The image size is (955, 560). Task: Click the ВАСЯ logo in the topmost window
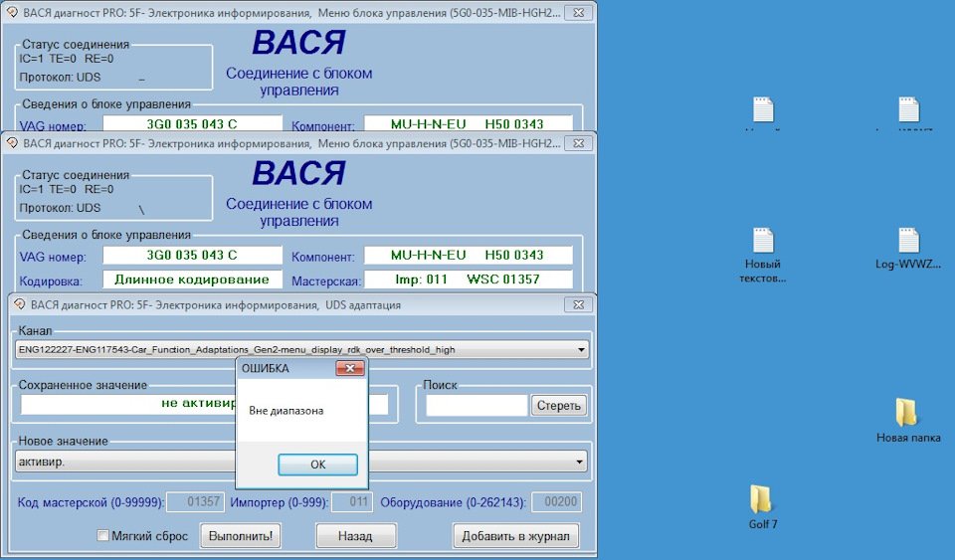tap(298, 42)
